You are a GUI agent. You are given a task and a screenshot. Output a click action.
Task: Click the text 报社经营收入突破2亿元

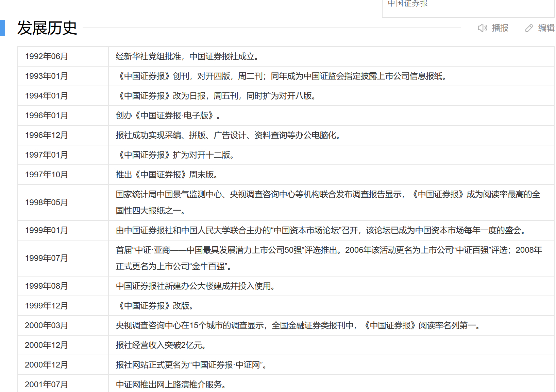coord(159,345)
